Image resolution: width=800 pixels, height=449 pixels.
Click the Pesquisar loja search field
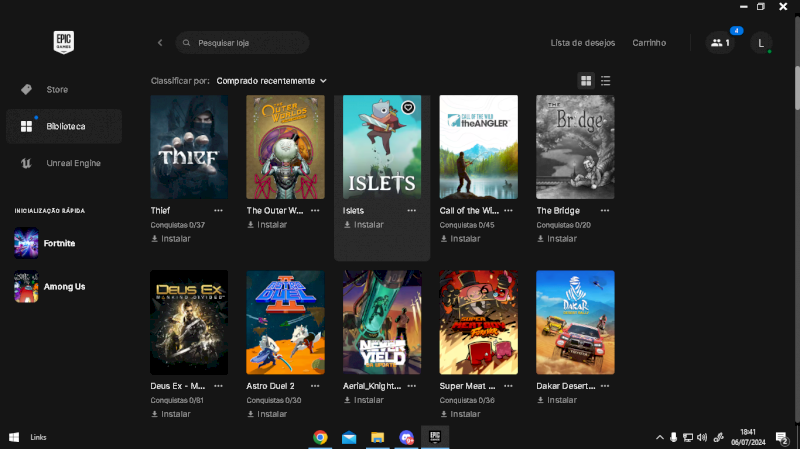(245, 43)
